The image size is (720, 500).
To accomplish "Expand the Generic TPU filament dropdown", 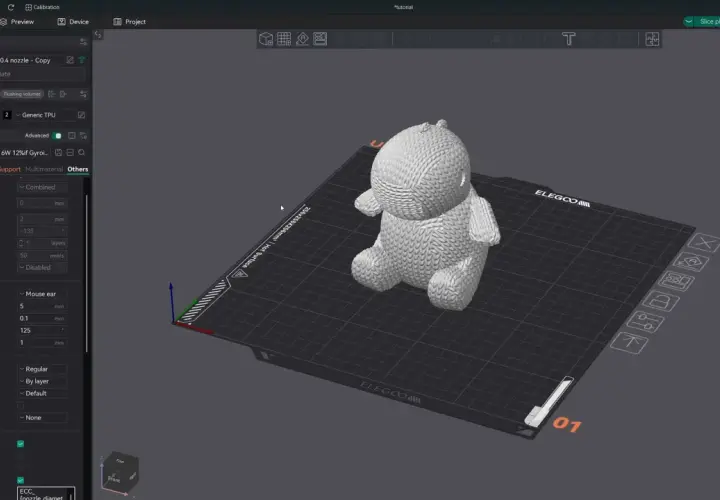I will 45,115.
